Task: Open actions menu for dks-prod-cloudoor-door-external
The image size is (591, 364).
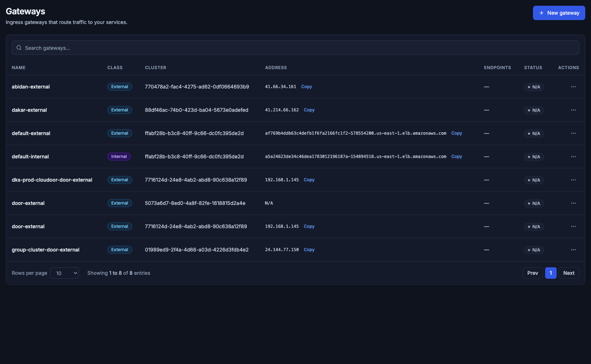Action: 573,180
